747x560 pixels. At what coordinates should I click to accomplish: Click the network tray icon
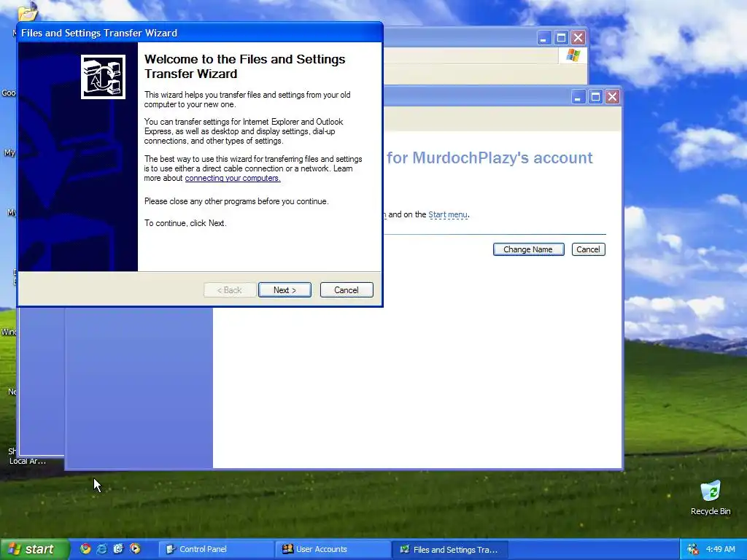click(x=693, y=550)
